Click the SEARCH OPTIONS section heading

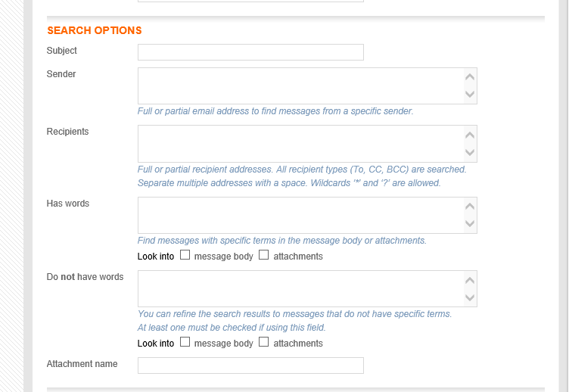95,30
